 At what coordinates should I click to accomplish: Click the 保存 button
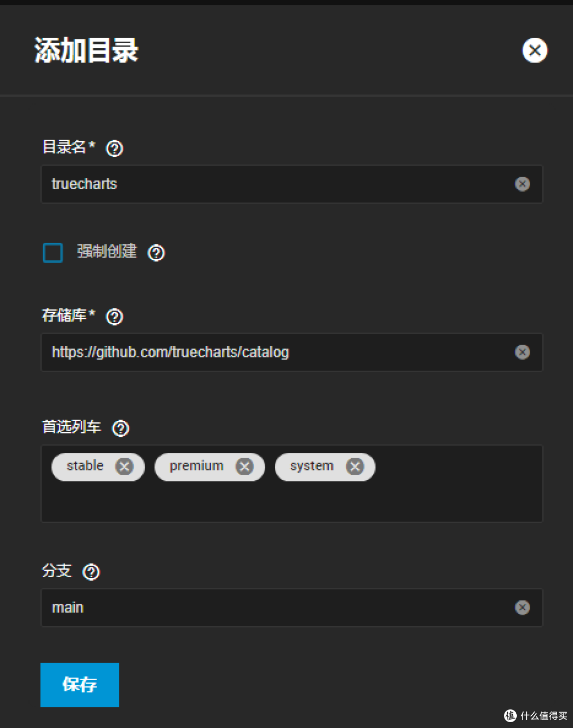point(80,684)
